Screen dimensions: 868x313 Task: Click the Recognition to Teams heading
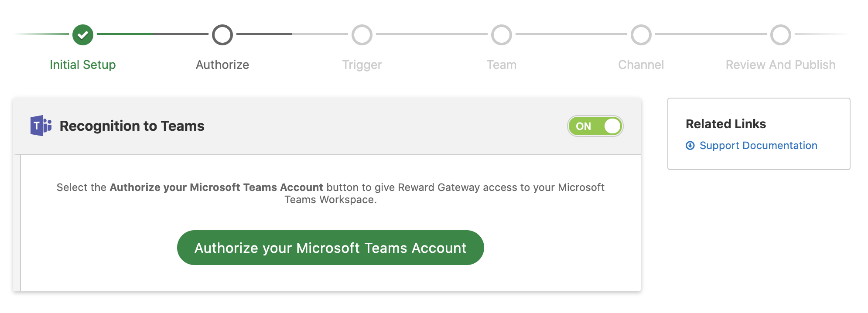(132, 126)
